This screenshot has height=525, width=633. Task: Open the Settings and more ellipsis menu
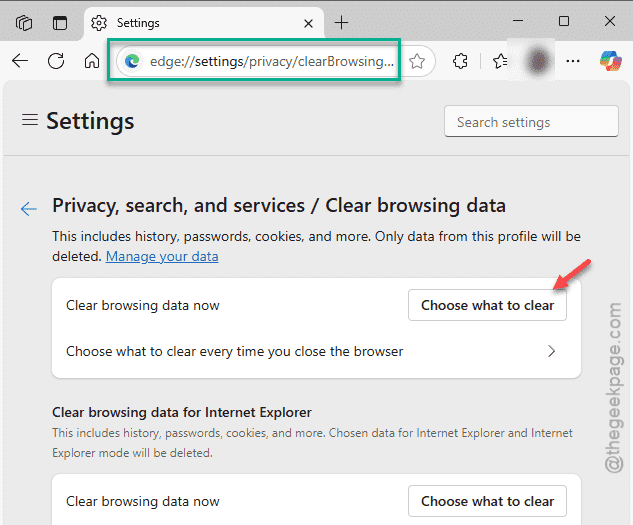coord(573,61)
